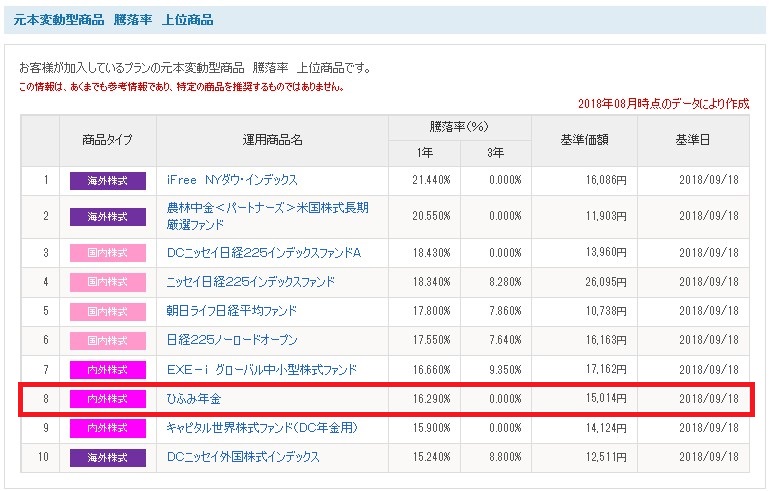769x491 pixels.
Task: Click the 2018年08月時点のデータにより作成 note
Action: pos(664,103)
